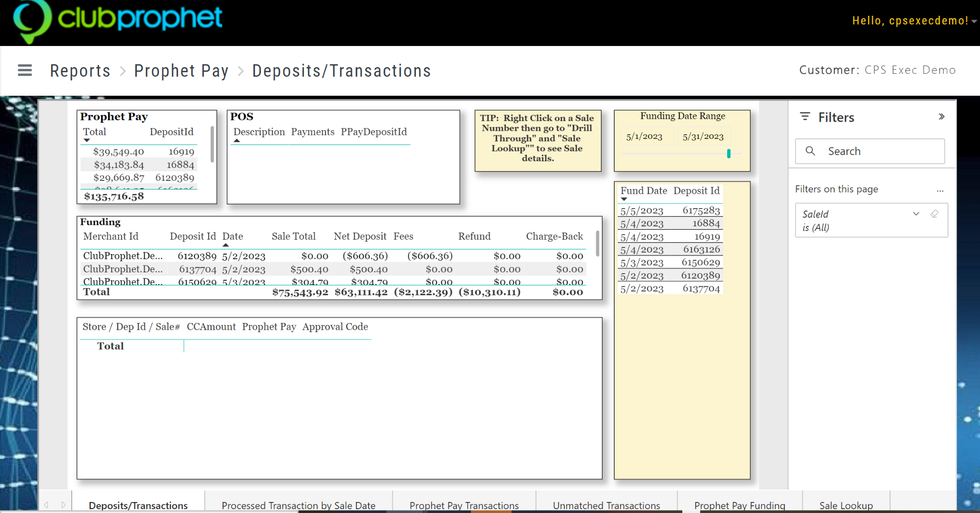Click the search magnifier icon in Filters
Viewport: 980px width, 513px height.
pos(810,151)
